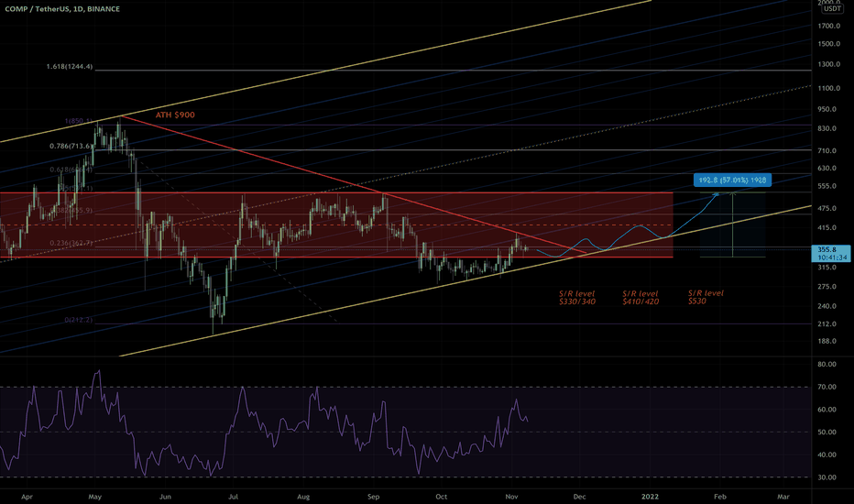Select the 1(850.1) Fibonacci label
854x504 pixels.
[x=79, y=121]
